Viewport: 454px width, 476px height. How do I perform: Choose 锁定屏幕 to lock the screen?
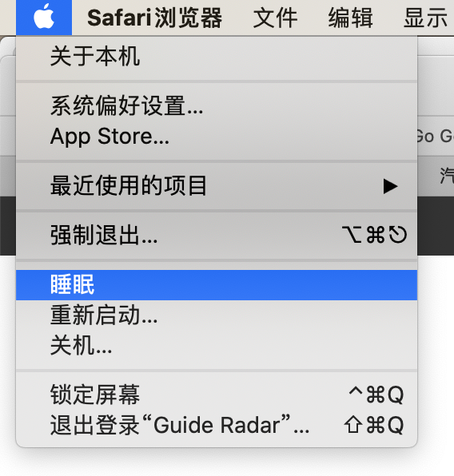coord(217,395)
